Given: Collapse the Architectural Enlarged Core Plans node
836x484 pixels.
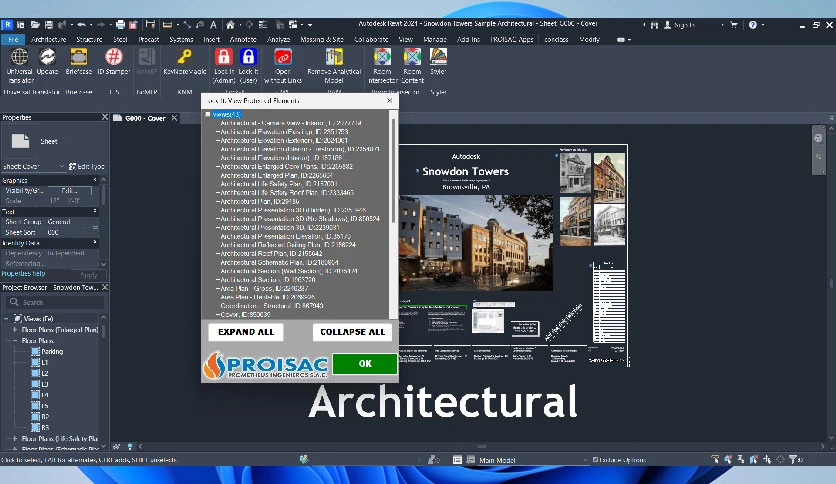Looking at the screenshot, I should 218,166.
